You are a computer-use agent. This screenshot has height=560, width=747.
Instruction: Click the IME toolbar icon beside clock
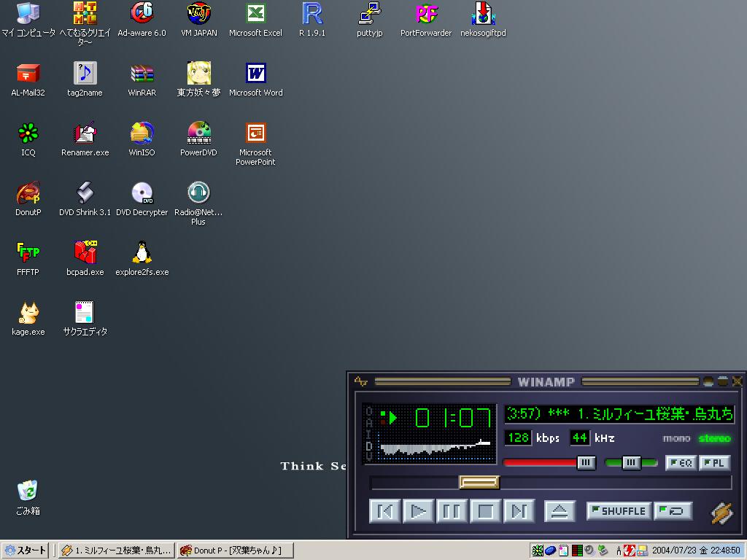click(x=642, y=551)
